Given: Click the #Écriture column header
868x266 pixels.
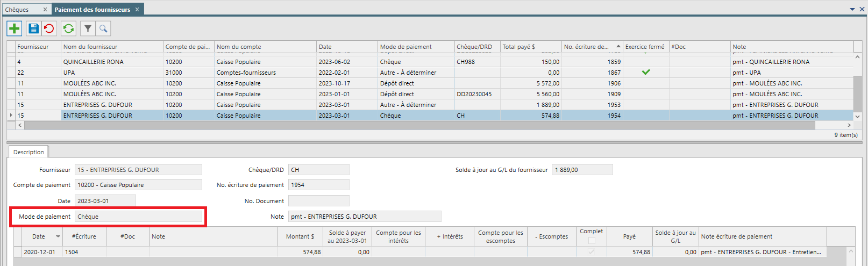Looking at the screenshot, I should tap(84, 236).
